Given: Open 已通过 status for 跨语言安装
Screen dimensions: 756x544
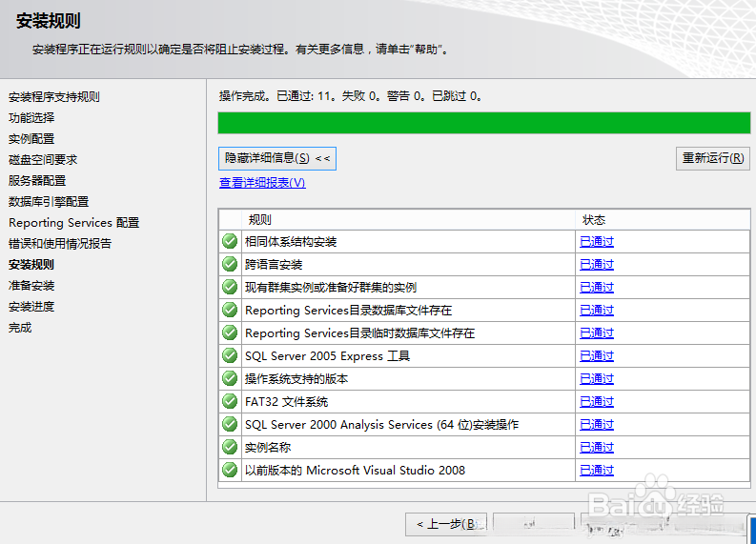Looking at the screenshot, I should [x=597, y=264].
